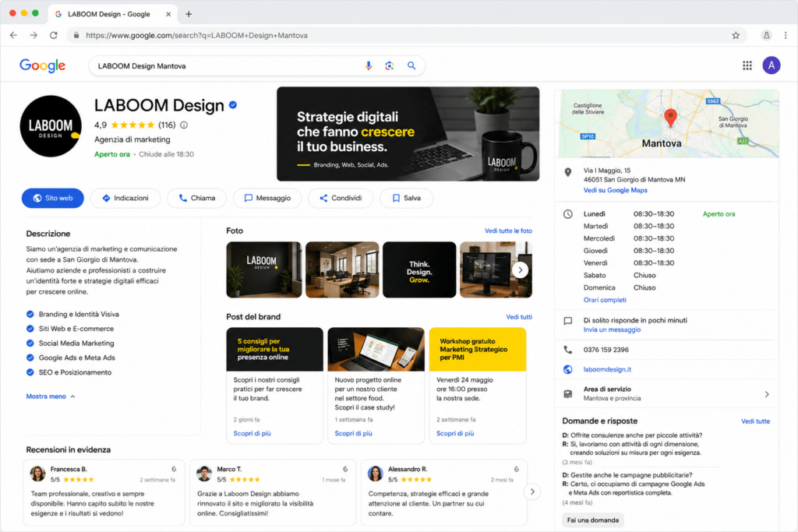This screenshot has height=532, width=798.
Task: Go back to previous page
Action: point(13,35)
